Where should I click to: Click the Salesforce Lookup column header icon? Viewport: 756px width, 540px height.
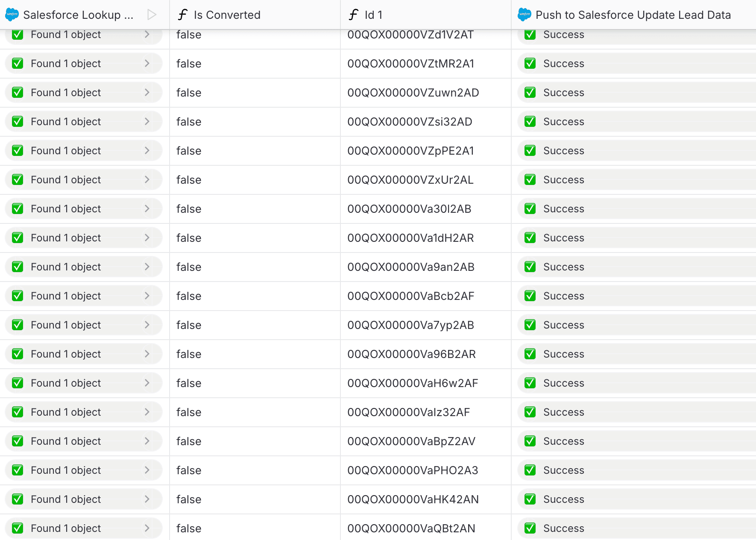click(12, 15)
